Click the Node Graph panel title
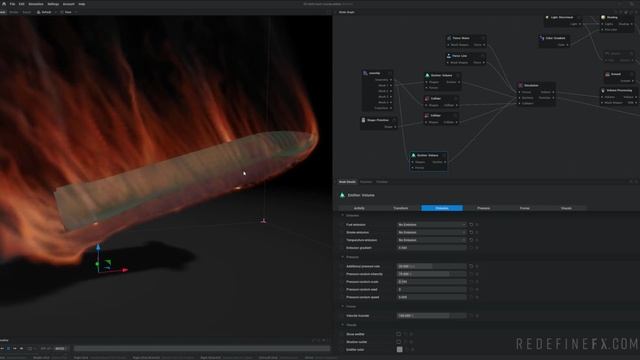 pos(347,12)
